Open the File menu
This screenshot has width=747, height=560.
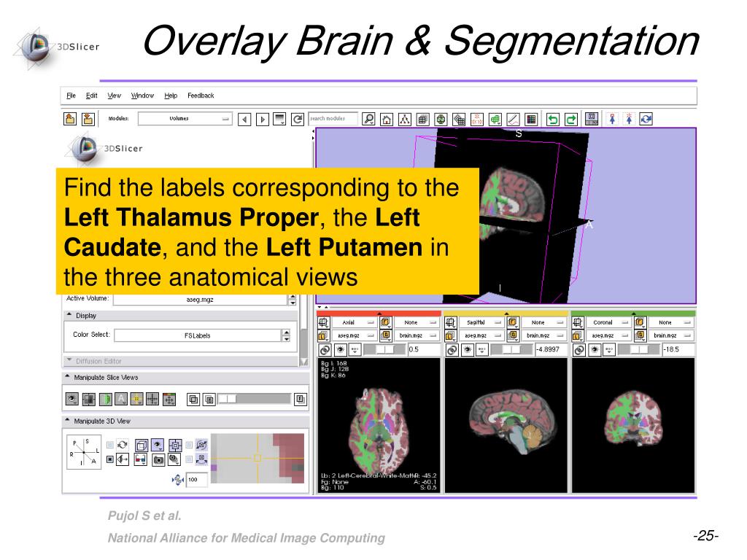(x=71, y=96)
